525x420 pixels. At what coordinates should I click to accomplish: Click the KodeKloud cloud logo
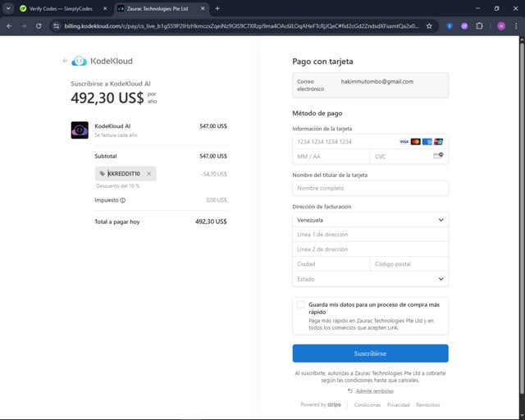[80, 61]
